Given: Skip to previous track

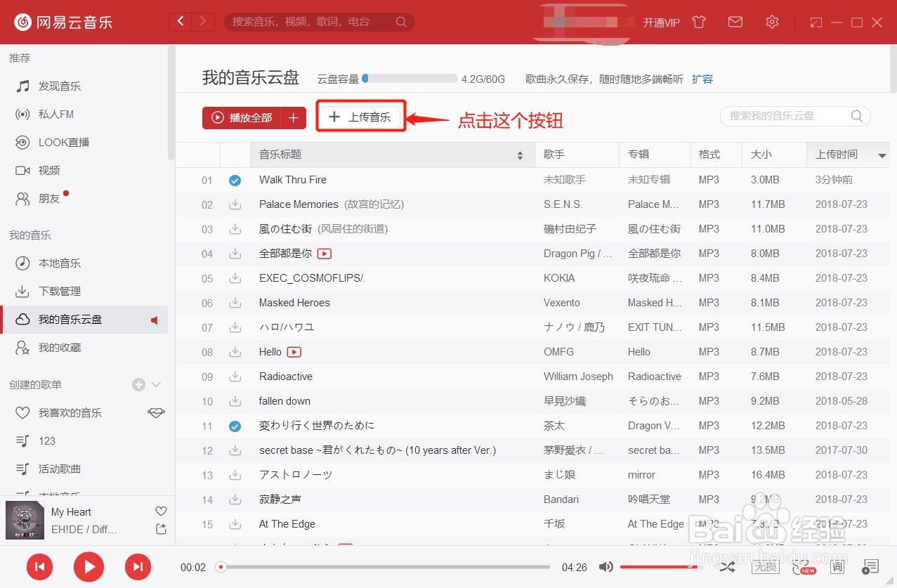Looking at the screenshot, I should pyautogui.click(x=40, y=567).
